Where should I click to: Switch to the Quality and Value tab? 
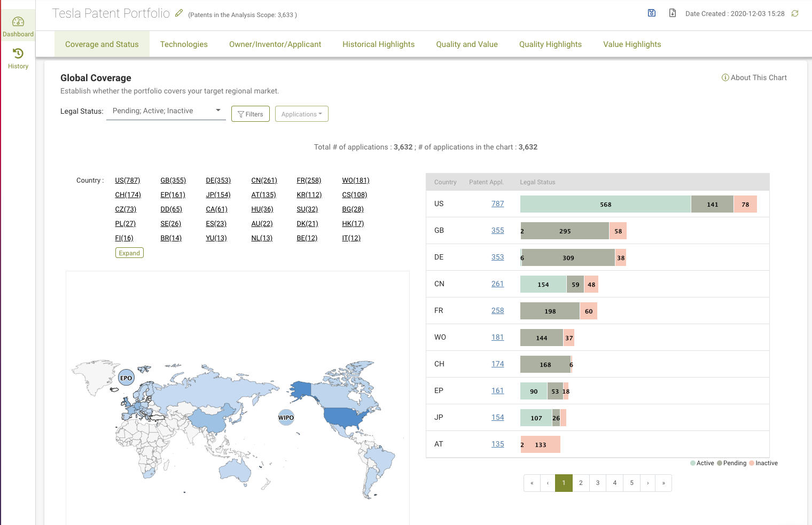(467, 44)
